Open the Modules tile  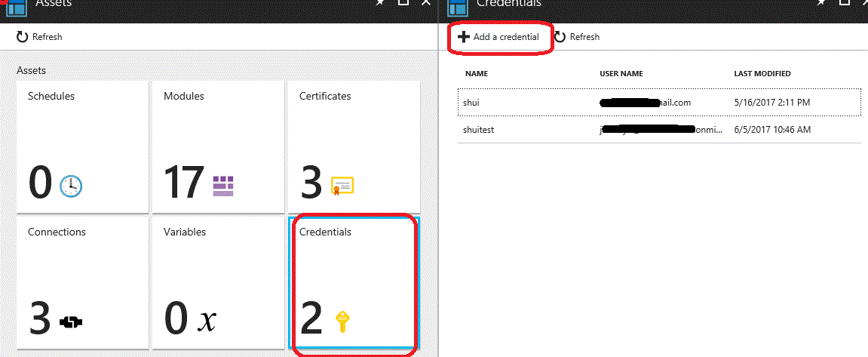tap(218, 147)
